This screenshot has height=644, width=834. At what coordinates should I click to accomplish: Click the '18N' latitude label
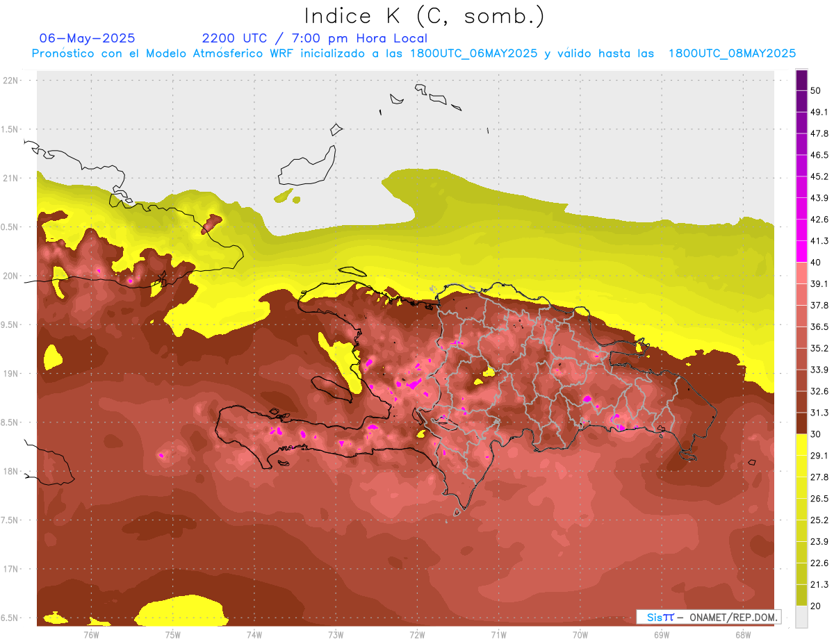(x=11, y=471)
